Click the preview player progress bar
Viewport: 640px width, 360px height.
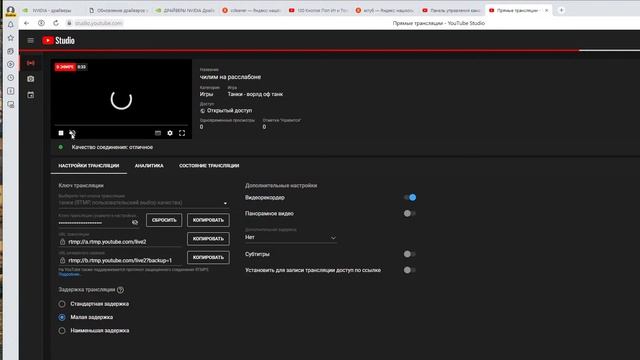[121, 125]
